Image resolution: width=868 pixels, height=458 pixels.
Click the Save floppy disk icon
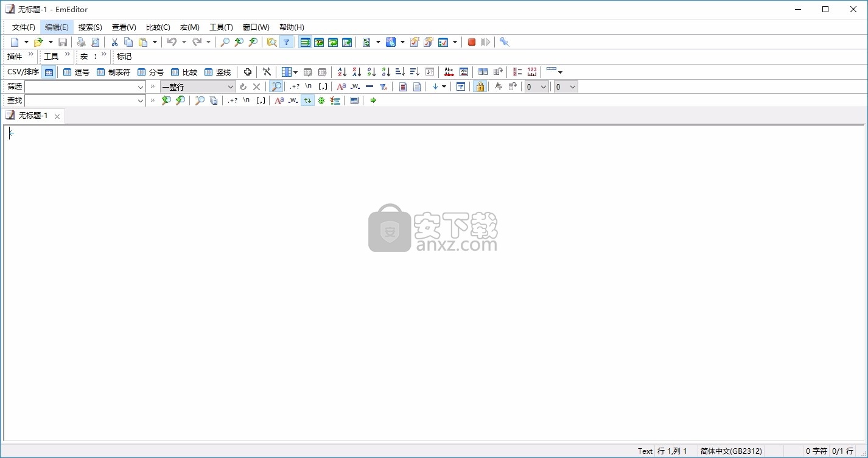click(63, 42)
